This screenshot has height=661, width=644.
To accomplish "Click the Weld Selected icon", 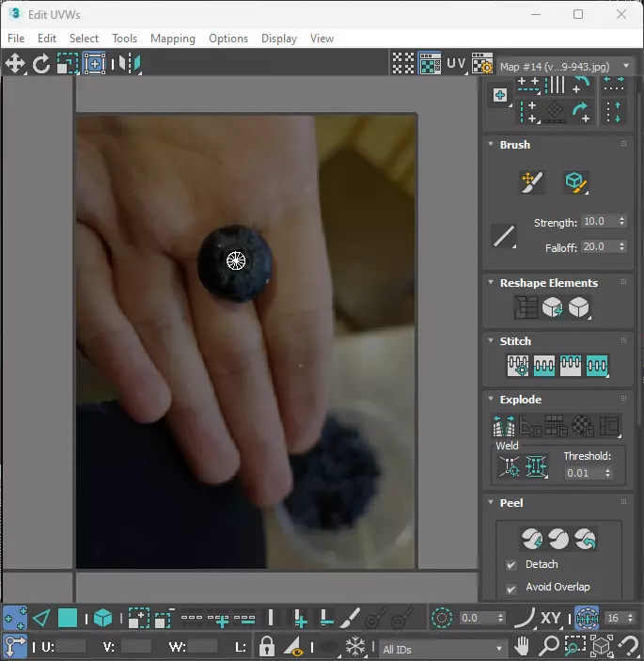I will pos(536,466).
